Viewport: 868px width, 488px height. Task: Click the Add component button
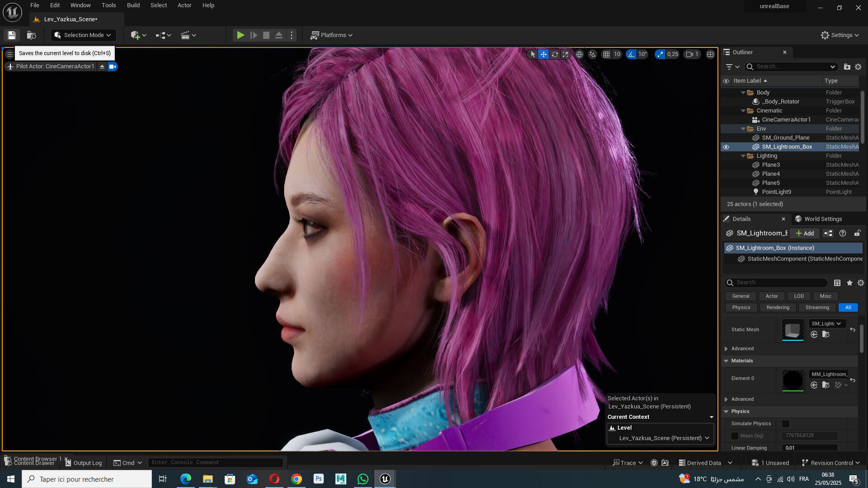[805, 233]
